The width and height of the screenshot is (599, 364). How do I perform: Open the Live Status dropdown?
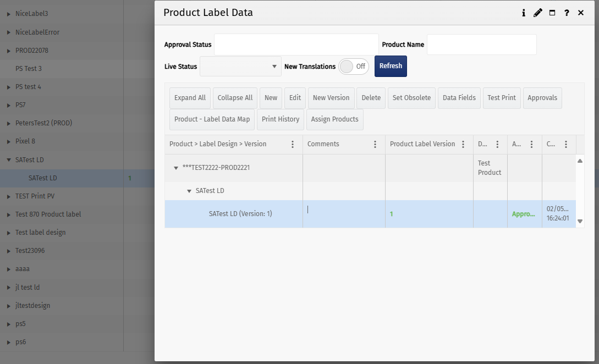(x=240, y=67)
